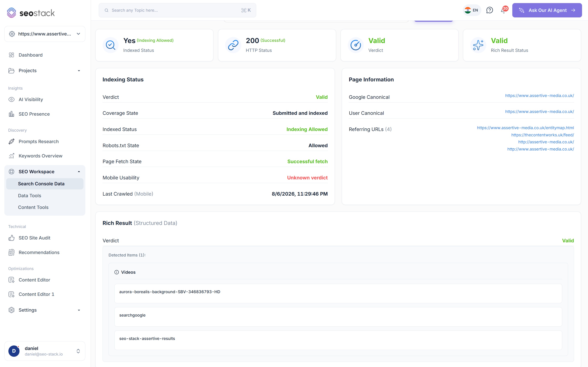The height and width of the screenshot is (367, 588).
Task: Open the help chat icon
Action: (x=489, y=10)
